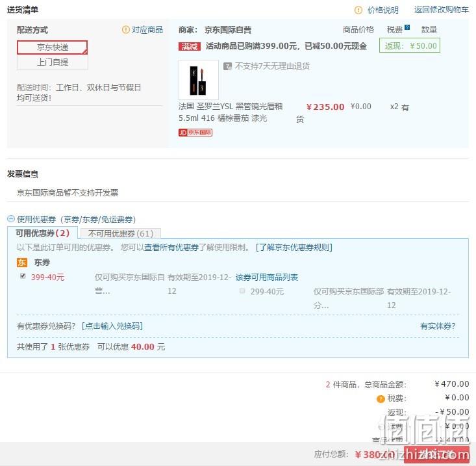Open 查看所有优惠券 link
Image resolution: width=476 pixels, height=466 pixels.
tap(171, 247)
